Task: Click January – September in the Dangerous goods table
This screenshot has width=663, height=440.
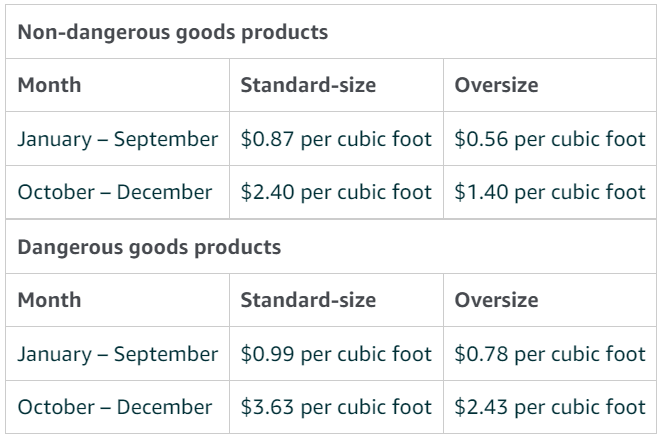Action: (x=118, y=354)
